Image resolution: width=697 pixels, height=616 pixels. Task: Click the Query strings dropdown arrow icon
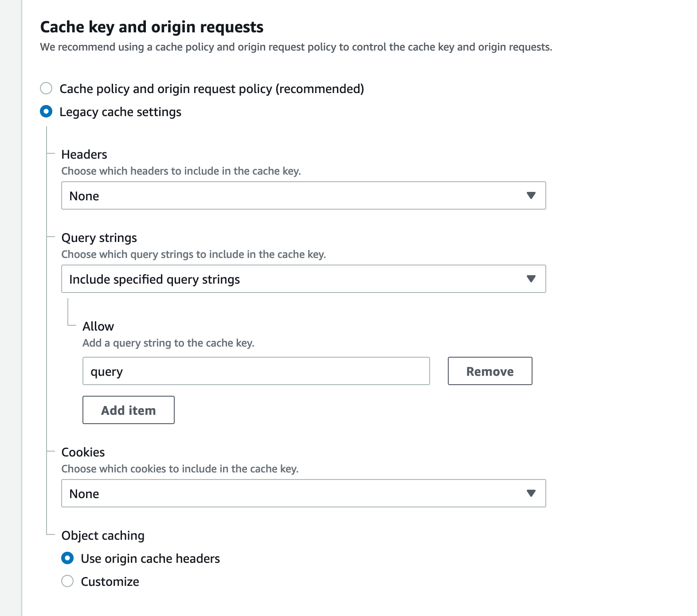tap(531, 279)
